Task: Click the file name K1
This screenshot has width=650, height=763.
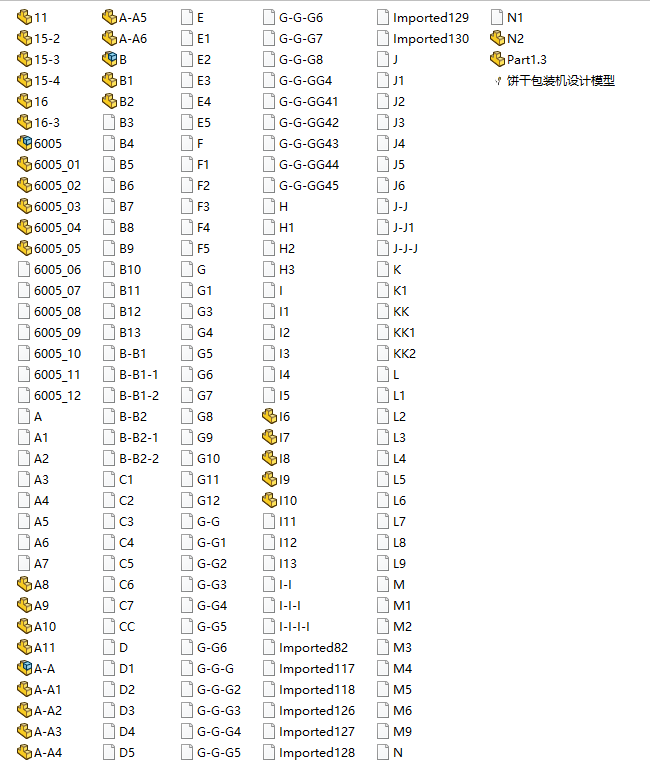Action: (400, 291)
